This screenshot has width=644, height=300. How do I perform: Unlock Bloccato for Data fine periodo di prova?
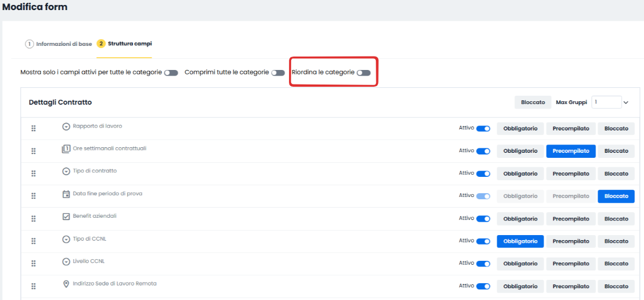(x=616, y=196)
